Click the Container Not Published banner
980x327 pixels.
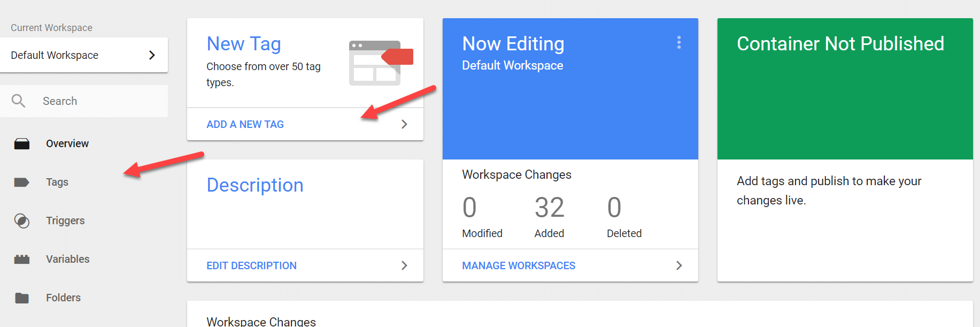[845, 89]
